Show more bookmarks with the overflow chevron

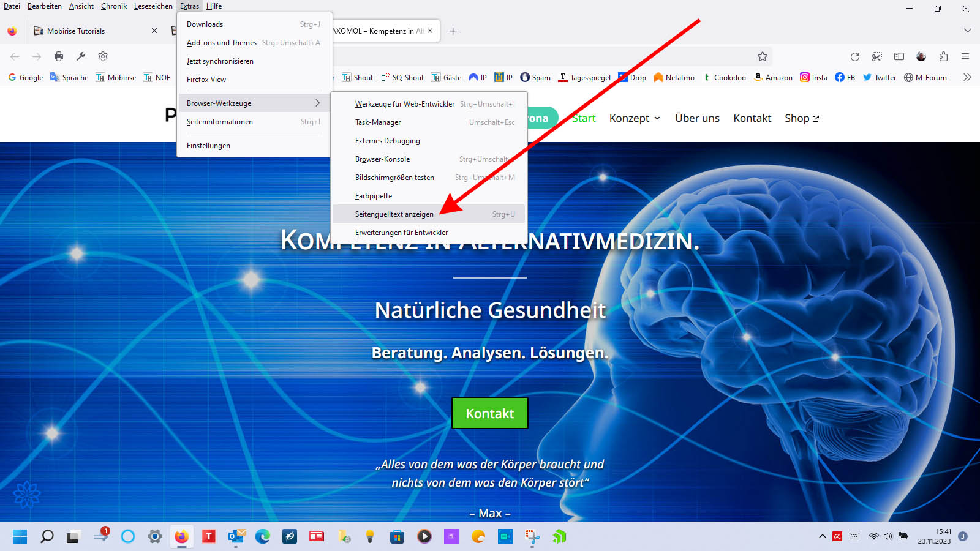tap(967, 77)
